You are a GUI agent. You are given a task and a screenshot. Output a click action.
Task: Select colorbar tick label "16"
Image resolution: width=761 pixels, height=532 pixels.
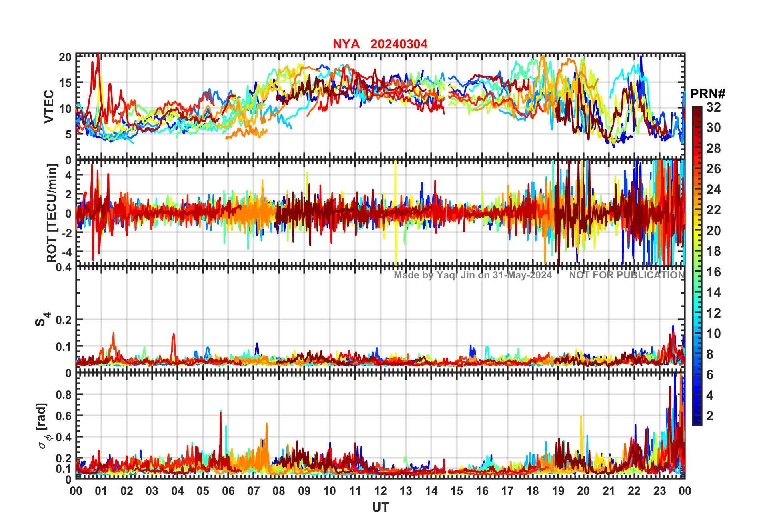click(713, 272)
